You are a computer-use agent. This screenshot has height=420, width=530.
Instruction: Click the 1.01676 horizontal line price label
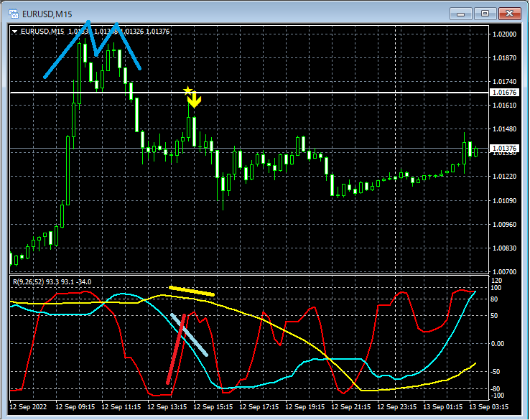(504, 93)
